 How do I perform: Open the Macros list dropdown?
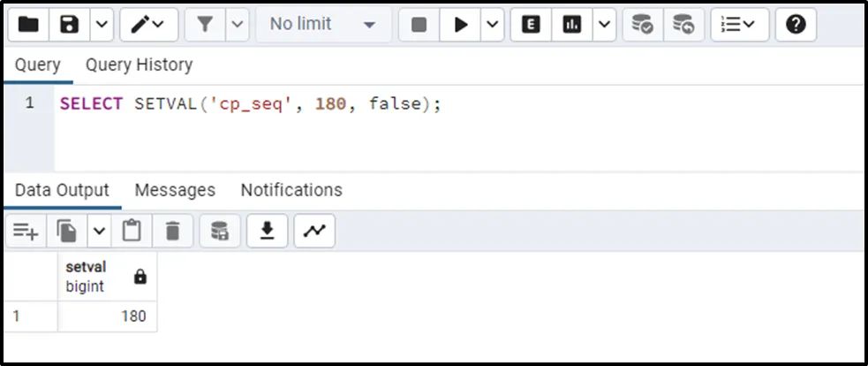tap(739, 25)
